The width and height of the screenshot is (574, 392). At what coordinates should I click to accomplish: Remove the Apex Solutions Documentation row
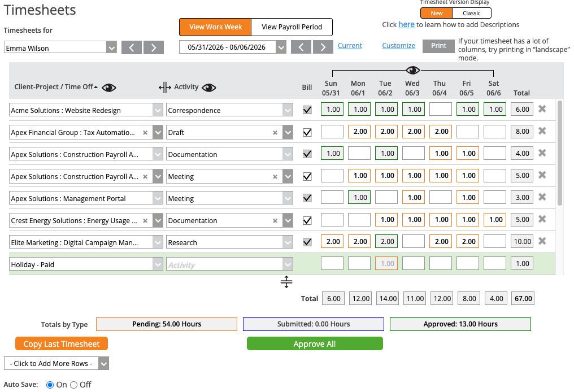pyautogui.click(x=542, y=153)
